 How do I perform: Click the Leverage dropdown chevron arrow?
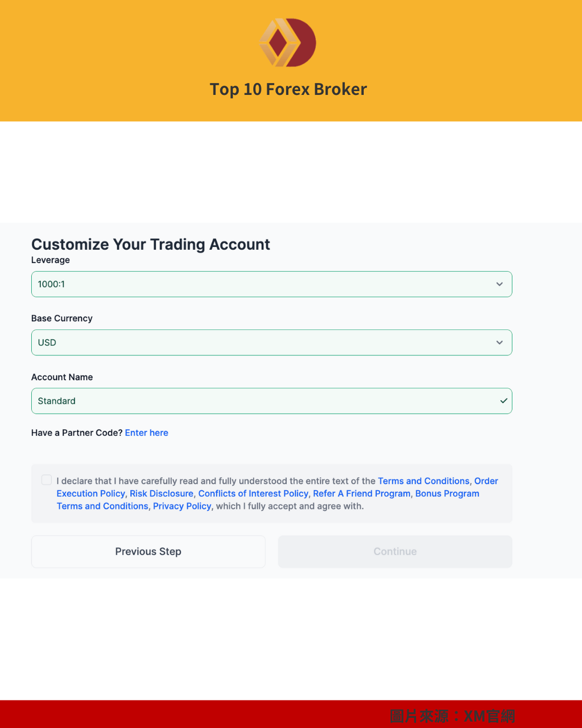(x=500, y=284)
